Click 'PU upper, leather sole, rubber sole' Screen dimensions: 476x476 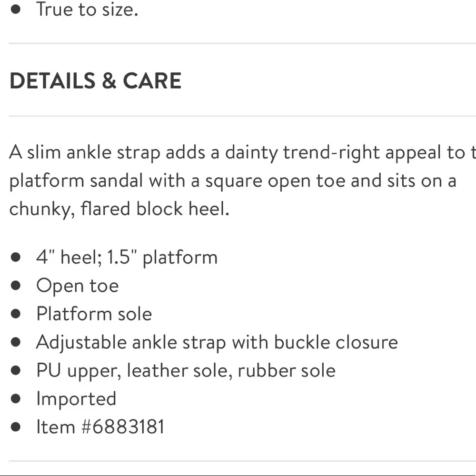[x=186, y=371]
